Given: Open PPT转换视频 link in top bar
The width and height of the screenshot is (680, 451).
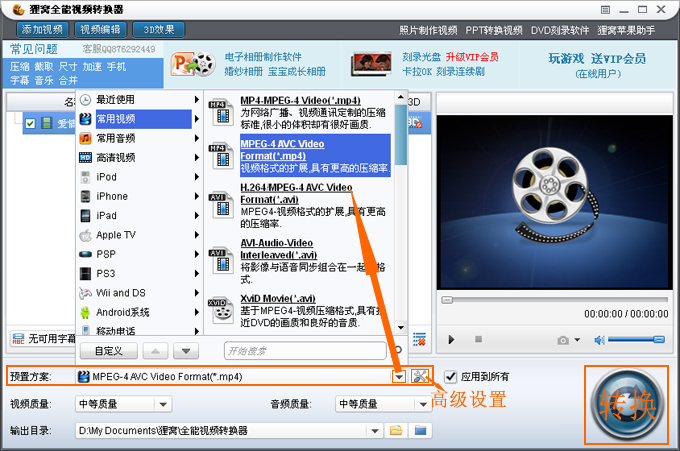Looking at the screenshot, I should click(494, 30).
